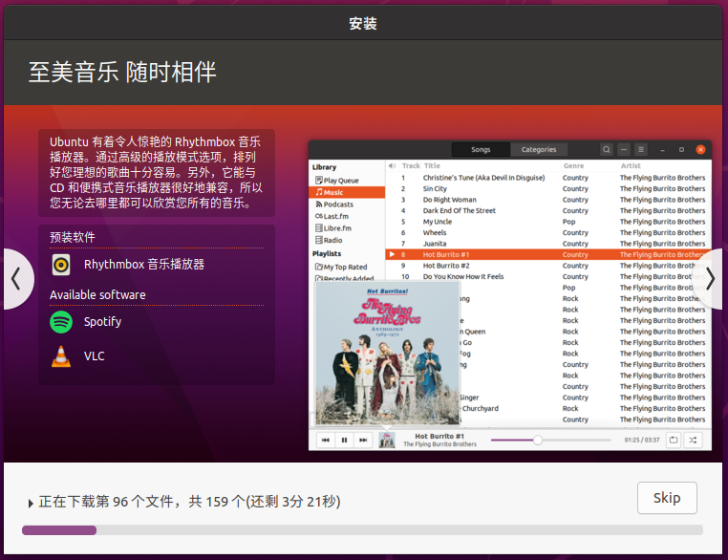This screenshot has width=728, height=560.
Task: Expand the download details disclosure triangle
Action: click(31, 504)
